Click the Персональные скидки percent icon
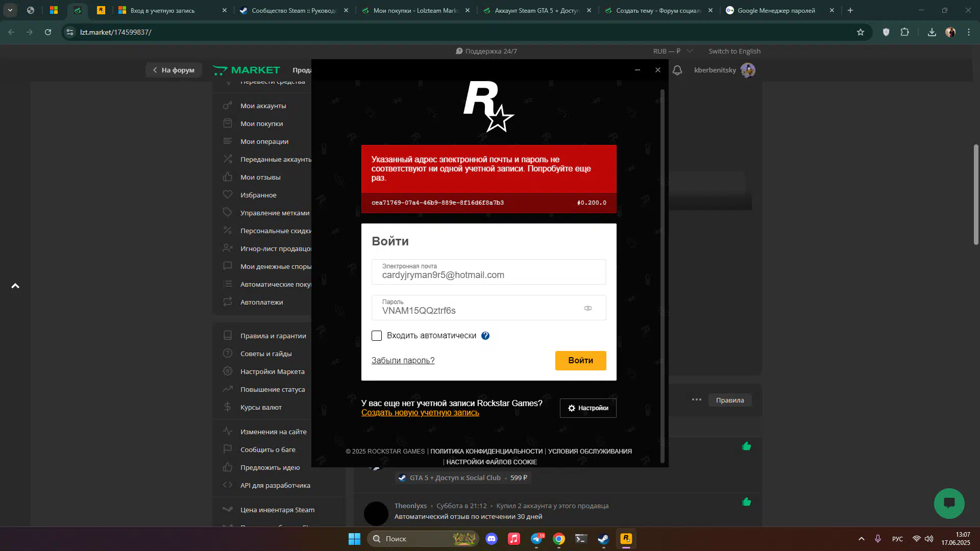 click(x=228, y=231)
